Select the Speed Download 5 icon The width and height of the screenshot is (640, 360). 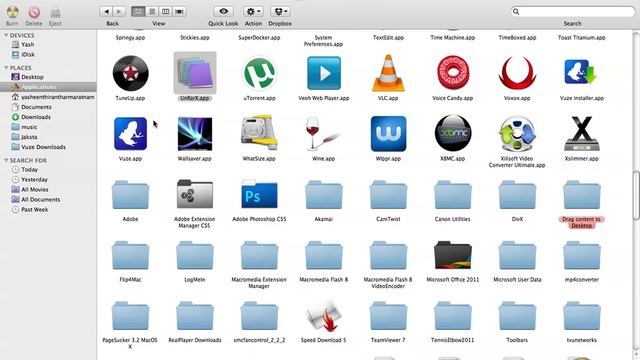(324, 316)
